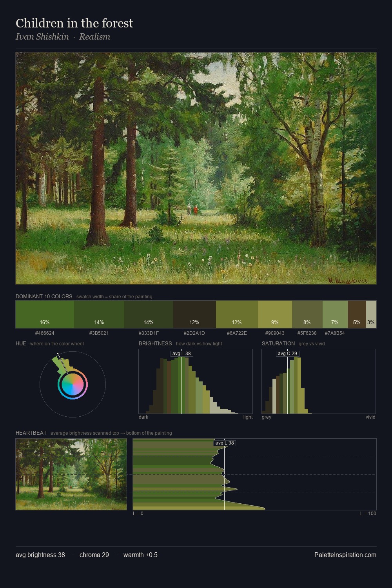Click hex code '#909043' text

pos(275,333)
